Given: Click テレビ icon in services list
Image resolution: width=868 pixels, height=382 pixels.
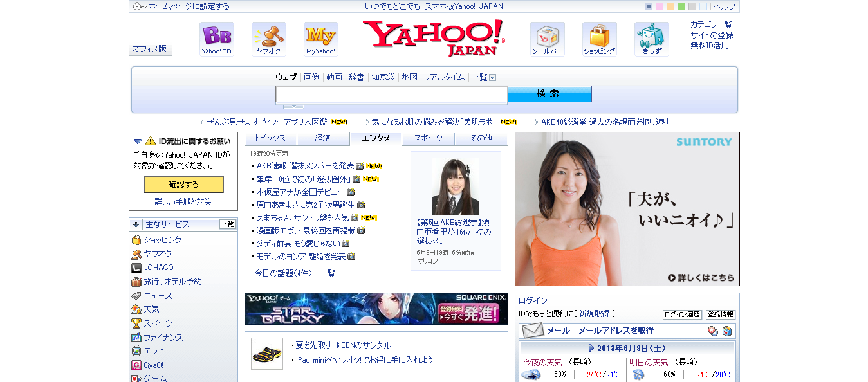Looking at the screenshot, I should [136, 351].
